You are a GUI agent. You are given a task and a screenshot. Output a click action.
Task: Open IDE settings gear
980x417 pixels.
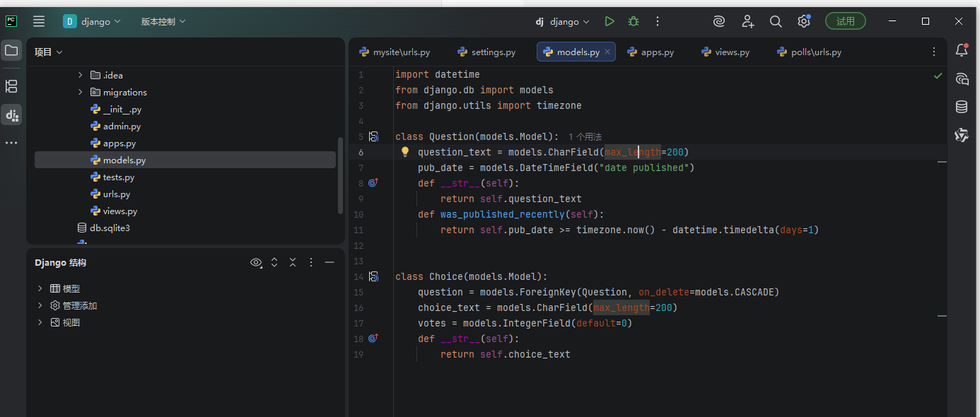click(804, 22)
